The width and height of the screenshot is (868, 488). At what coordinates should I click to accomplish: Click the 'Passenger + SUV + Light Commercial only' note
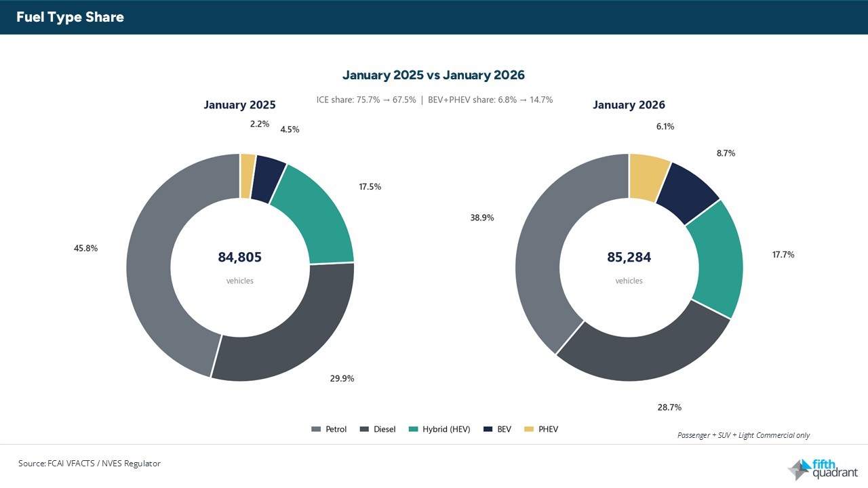[745, 435]
